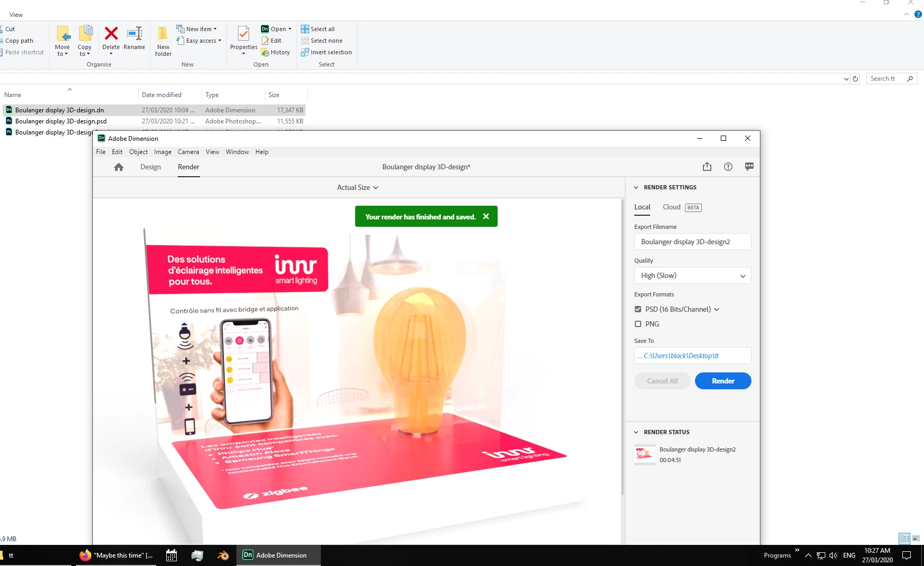Screen dimensions: 924x566
Task: Switch Explorer to large icons view
Action: point(916,539)
